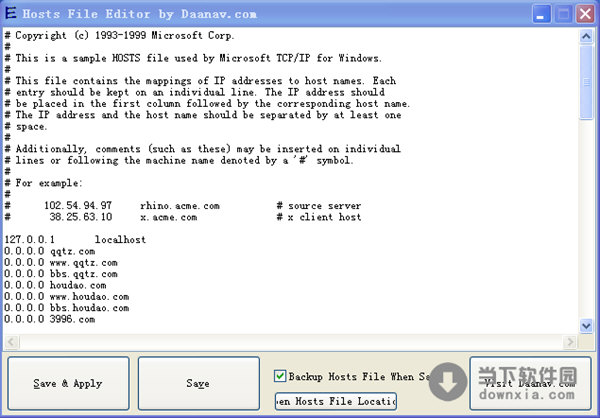Click the '127.0.0.1 localhost' line
The image size is (600, 418).
coord(75,240)
